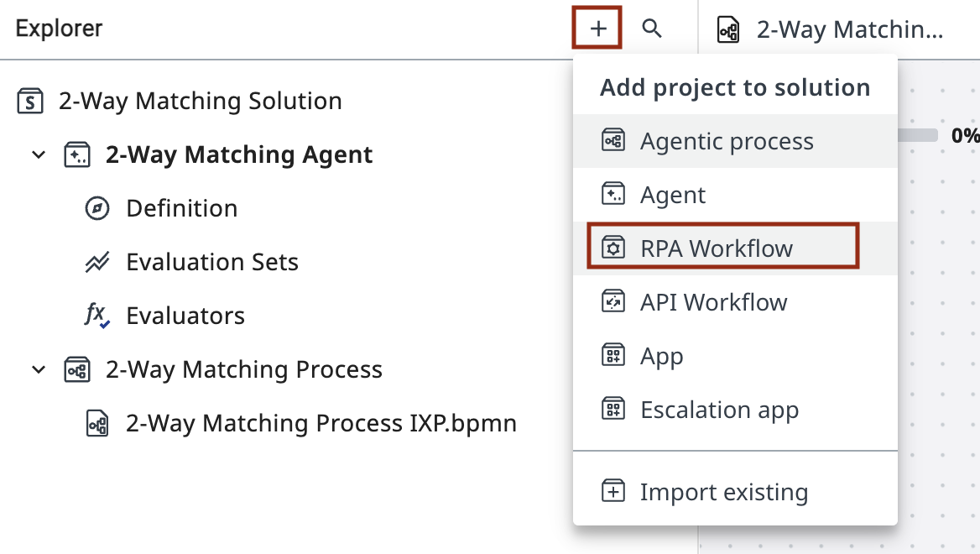Click the 2-Way Matching Agent project icon

(x=77, y=154)
